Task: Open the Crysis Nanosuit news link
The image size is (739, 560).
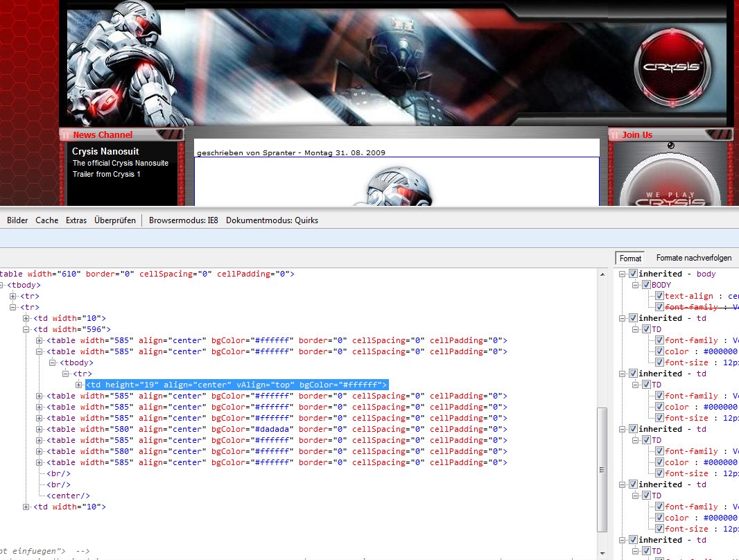Action: tap(105, 151)
